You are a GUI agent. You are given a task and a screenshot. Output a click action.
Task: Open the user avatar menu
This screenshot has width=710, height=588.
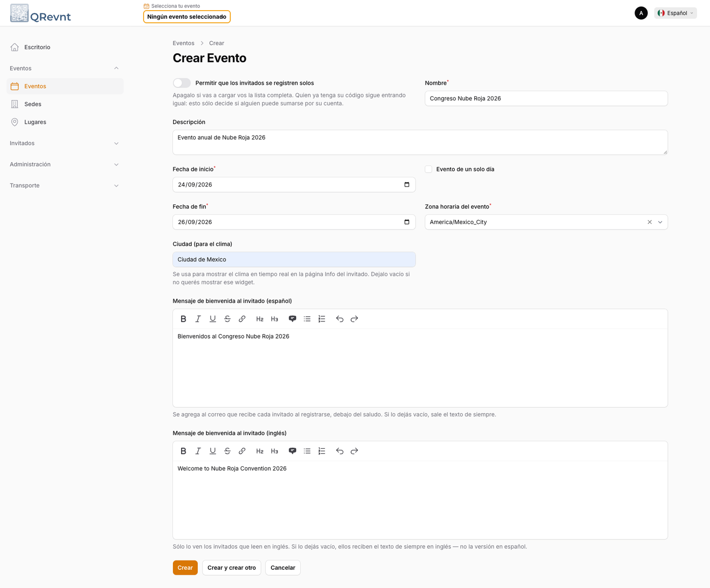click(641, 13)
